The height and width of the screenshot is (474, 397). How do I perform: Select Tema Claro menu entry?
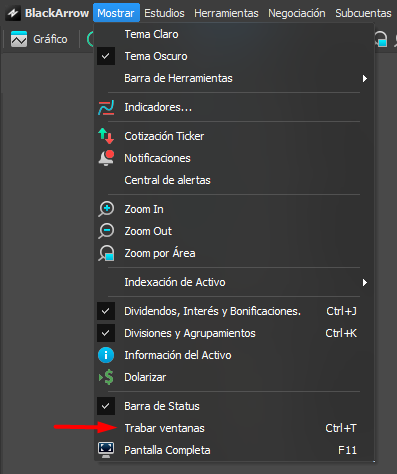233,34
